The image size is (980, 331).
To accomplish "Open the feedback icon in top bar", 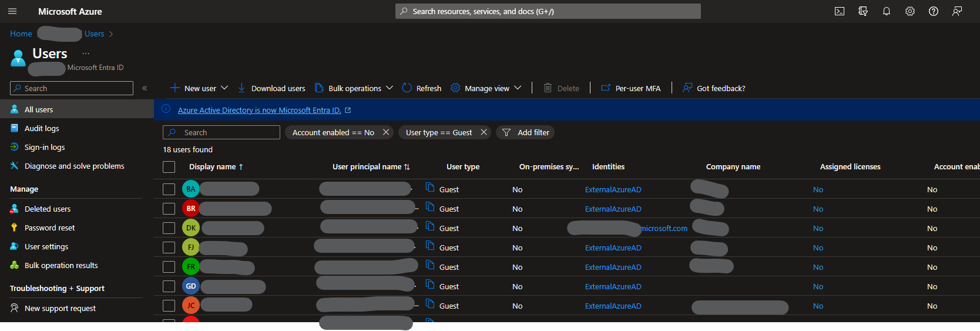I will 957,11.
